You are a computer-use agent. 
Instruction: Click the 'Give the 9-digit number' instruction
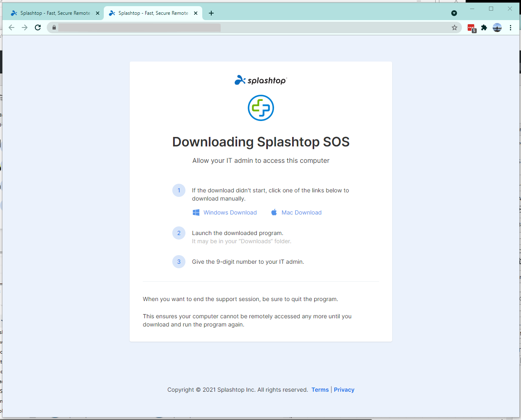point(248,262)
